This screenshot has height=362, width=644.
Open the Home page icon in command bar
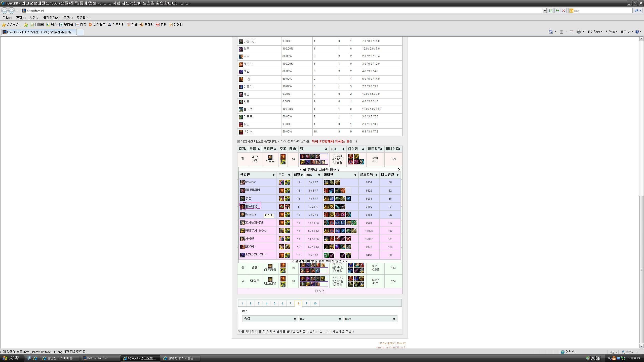point(551,32)
